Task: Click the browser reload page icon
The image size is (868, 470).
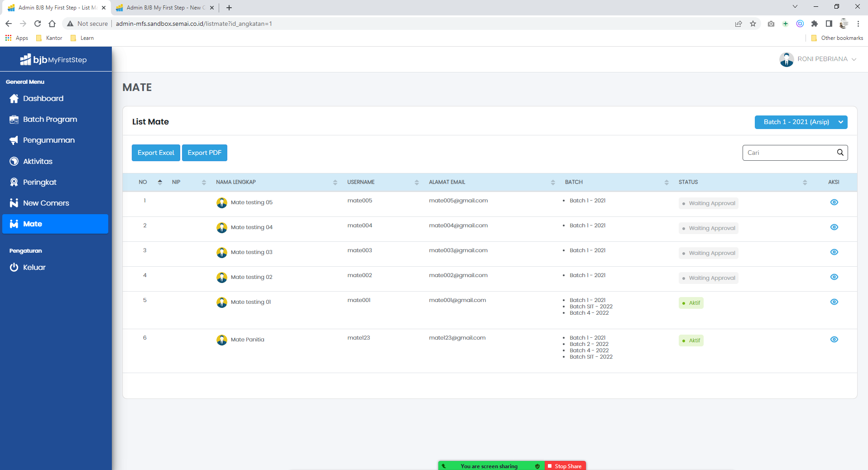Action: (38, 24)
